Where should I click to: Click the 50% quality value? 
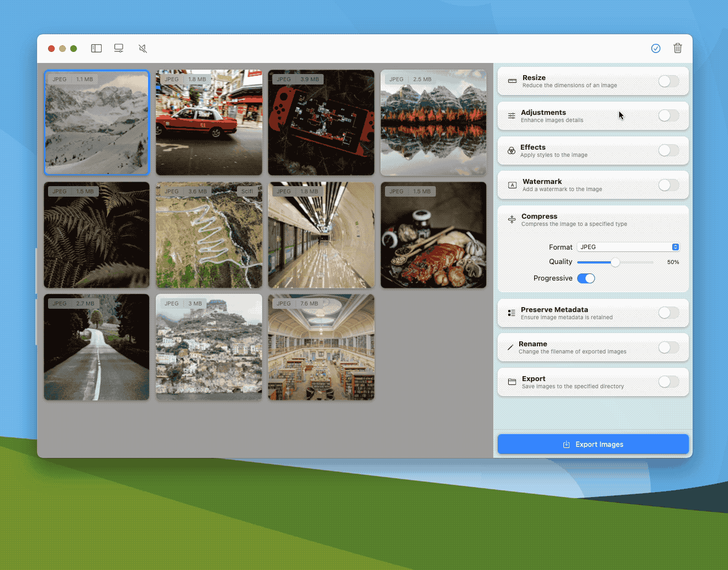tap(673, 262)
